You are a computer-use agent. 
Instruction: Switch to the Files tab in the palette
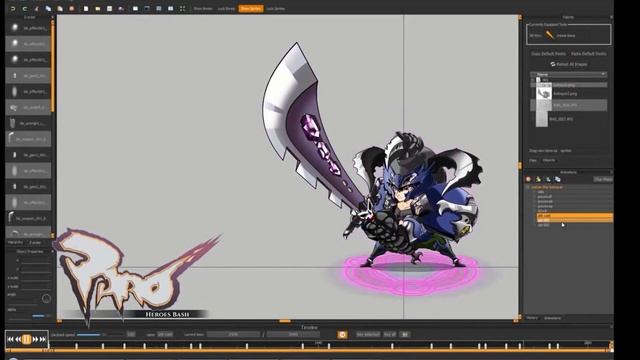tap(533, 160)
